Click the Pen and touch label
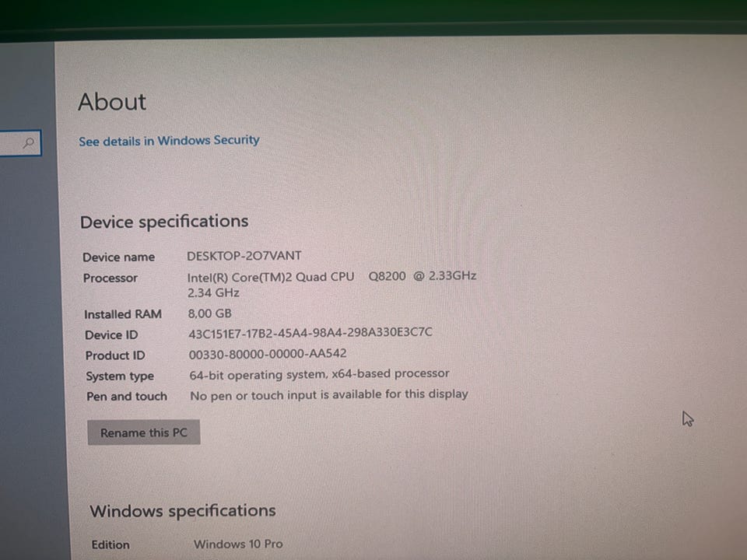This screenshot has width=747, height=560. [x=127, y=397]
